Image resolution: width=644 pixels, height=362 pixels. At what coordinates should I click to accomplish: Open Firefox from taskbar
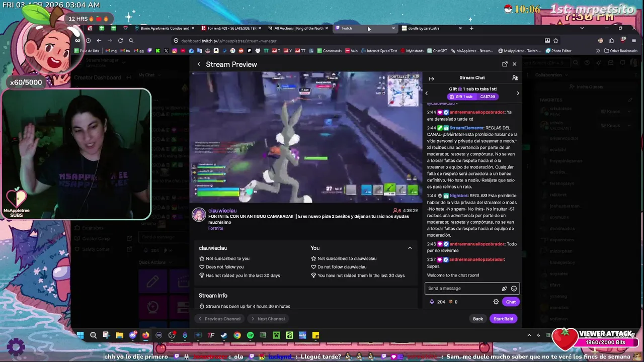point(145,335)
